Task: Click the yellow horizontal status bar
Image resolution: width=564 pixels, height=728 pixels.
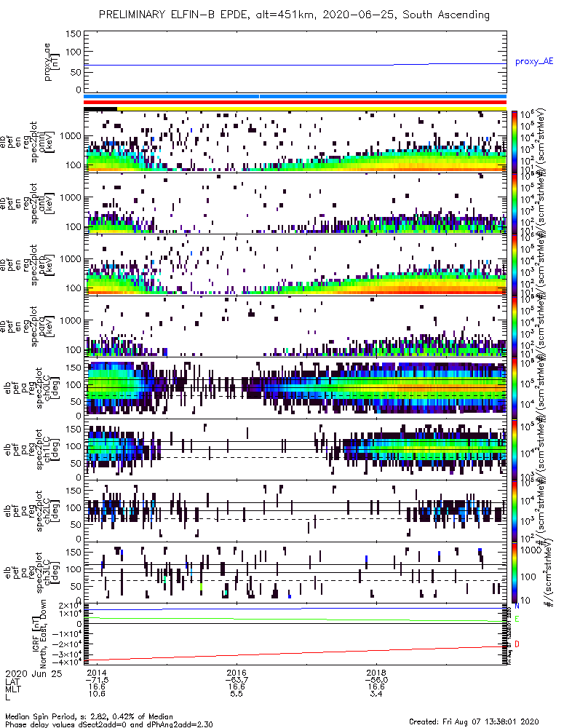Action: coord(311,108)
